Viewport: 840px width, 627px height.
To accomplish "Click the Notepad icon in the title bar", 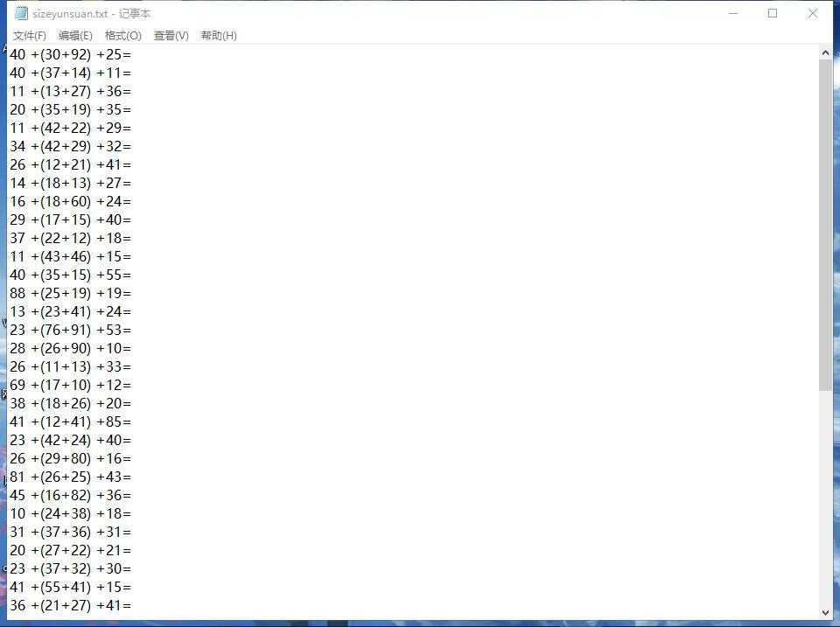I will (21, 13).
